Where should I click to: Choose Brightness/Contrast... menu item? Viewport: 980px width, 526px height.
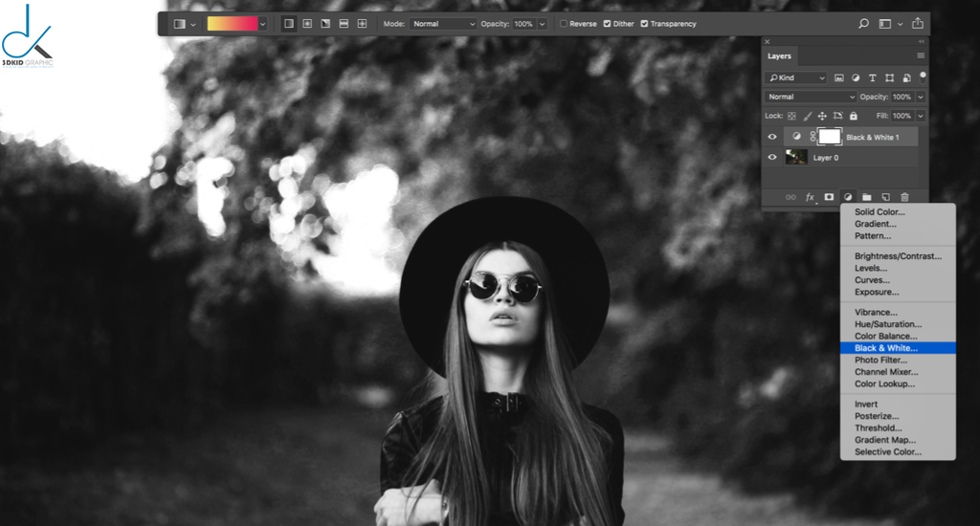898,256
